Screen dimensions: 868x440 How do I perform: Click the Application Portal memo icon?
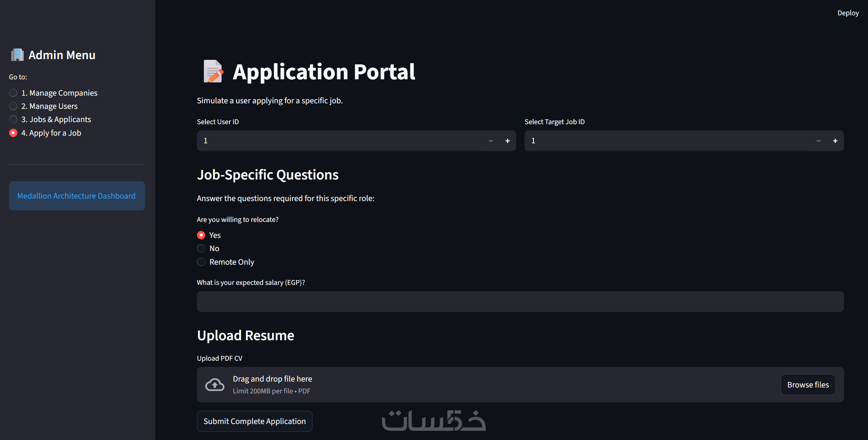(213, 71)
